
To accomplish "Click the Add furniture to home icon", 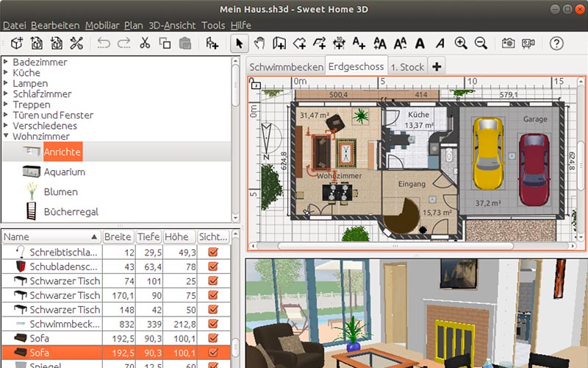I will [x=212, y=43].
